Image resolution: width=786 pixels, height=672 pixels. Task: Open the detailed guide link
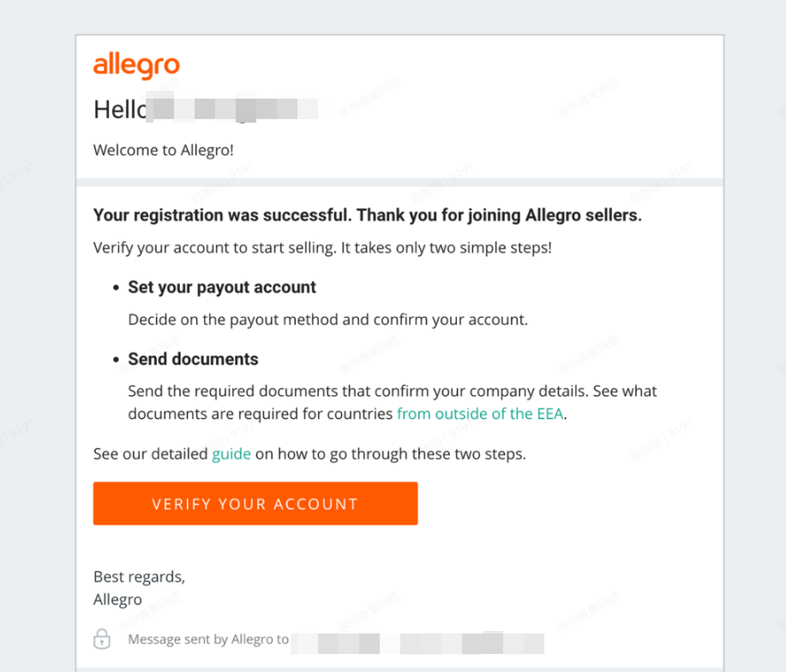tap(231, 453)
